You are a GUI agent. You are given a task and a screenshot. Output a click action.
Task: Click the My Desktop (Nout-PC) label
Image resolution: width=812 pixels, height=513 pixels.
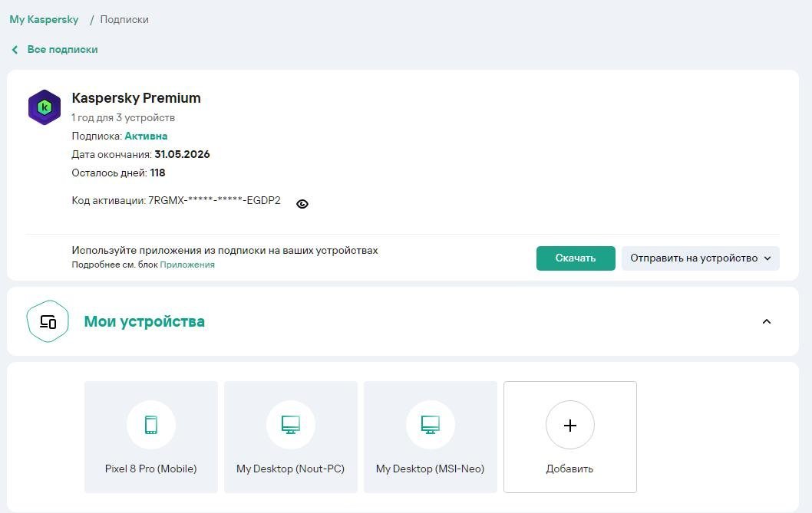point(291,469)
